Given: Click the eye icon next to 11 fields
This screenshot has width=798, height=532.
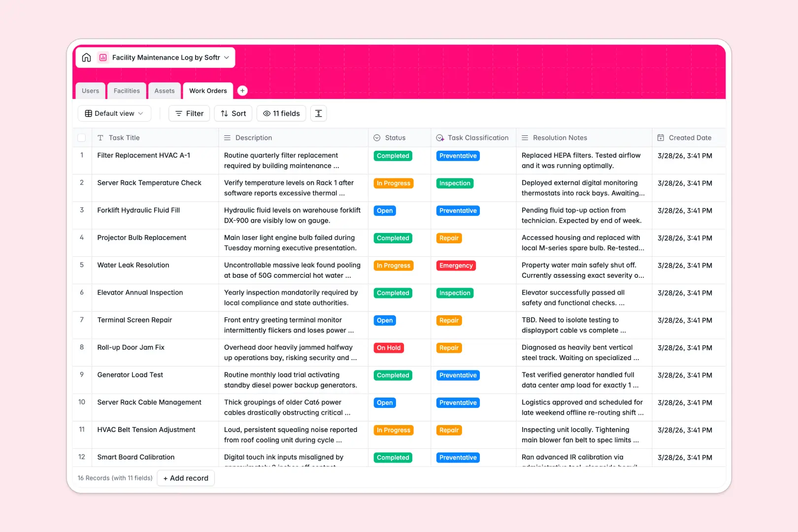Looking at the screenshot, I should [266, 113].
